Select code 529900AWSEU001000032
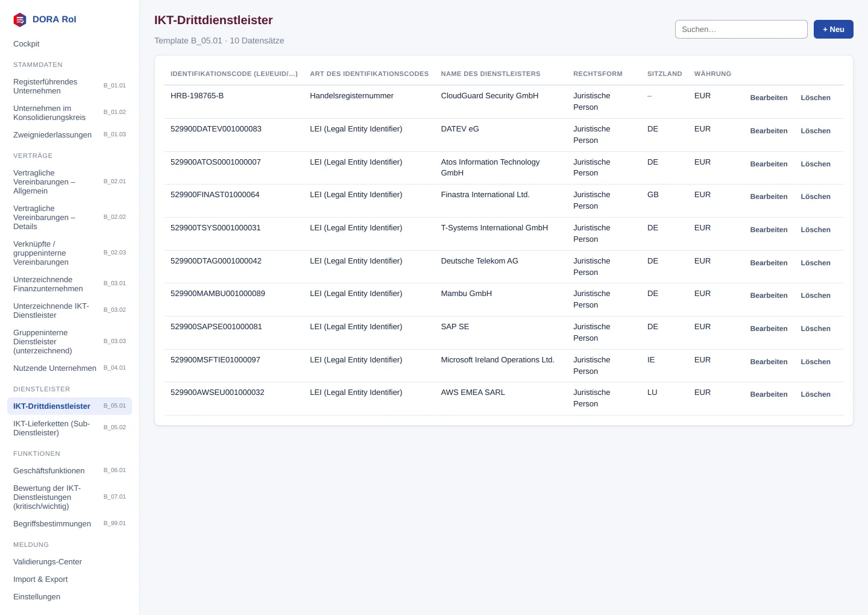Viewport: 868px width, 615px height. point(218,393)
